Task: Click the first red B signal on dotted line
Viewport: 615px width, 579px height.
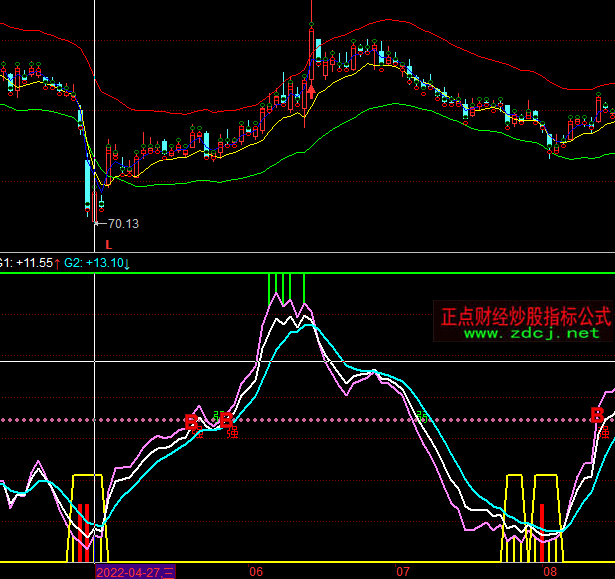Action: (191, 422)
